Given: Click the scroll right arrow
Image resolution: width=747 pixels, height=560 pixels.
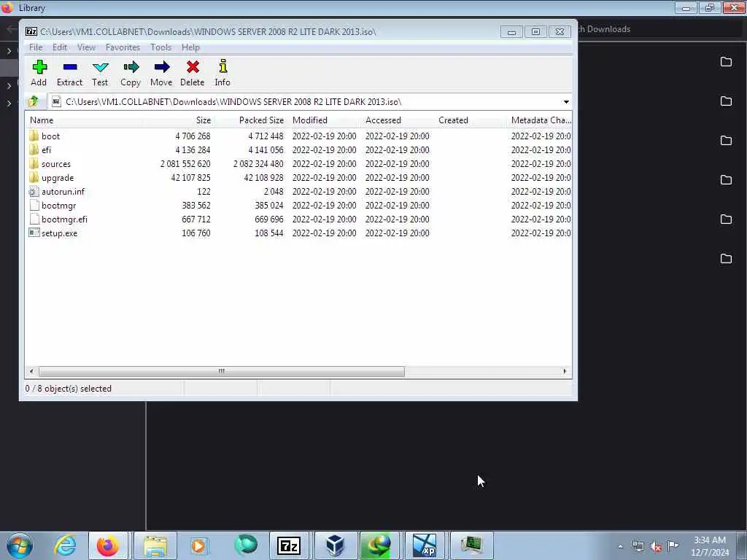Looking at the screenshot, I should (565, 371).
